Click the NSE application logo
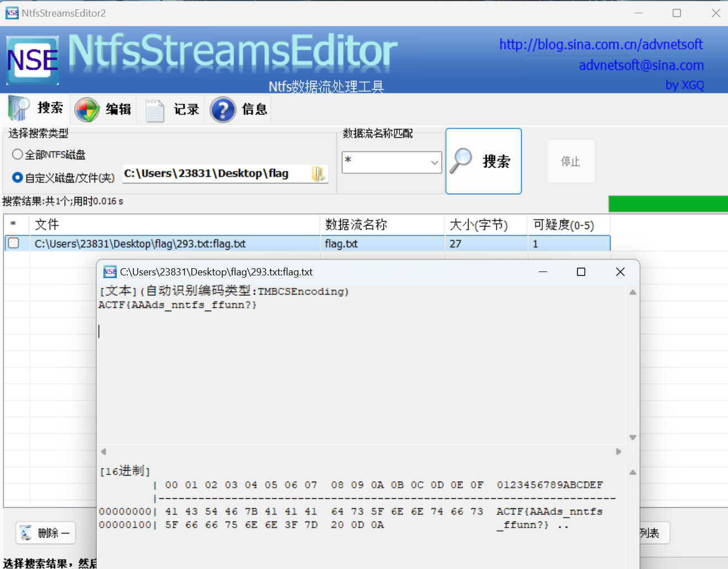This screenshot has height=569, width=728. (33, 60)
